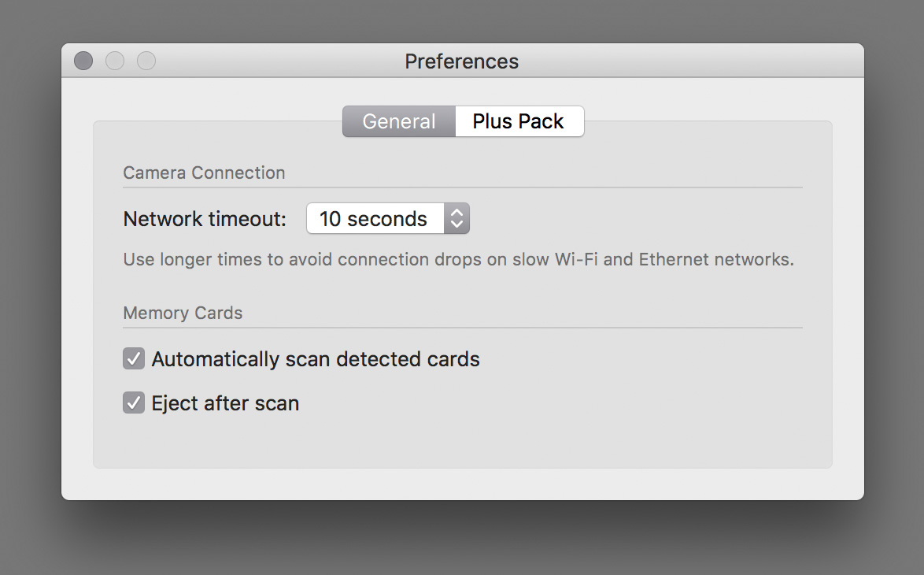Viewport: 924px width, 575px height.
Task: Select the "10 seconds" timeout value
Action: click(x=373, y=219)
